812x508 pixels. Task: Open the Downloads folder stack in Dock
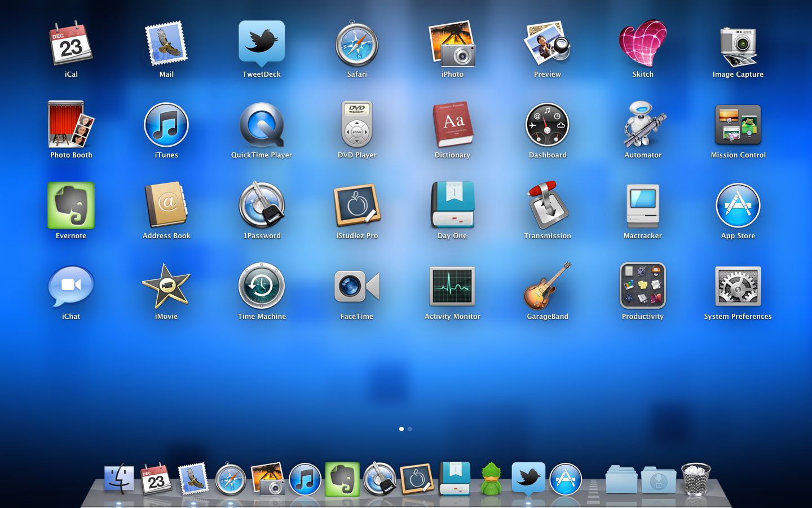tap(659, 480)
